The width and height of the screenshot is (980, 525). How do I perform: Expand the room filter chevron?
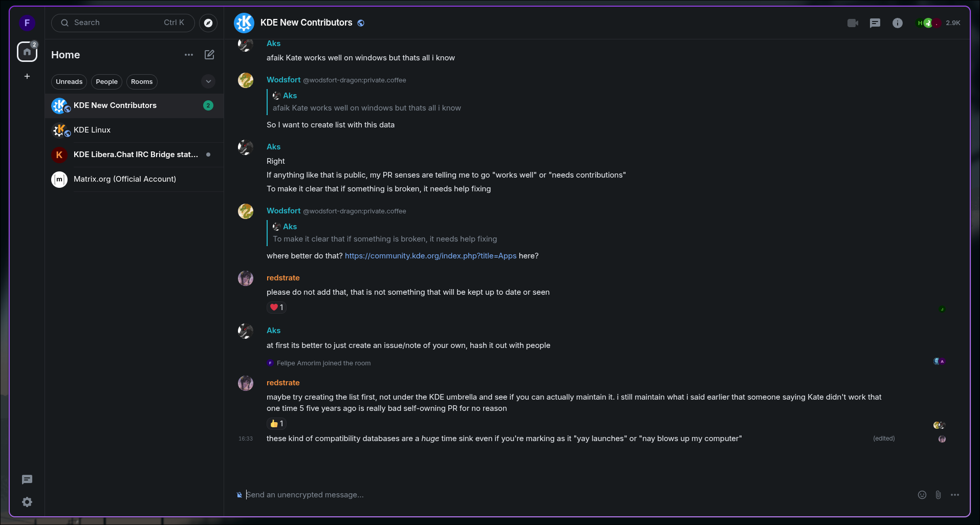tap(208, 81)
